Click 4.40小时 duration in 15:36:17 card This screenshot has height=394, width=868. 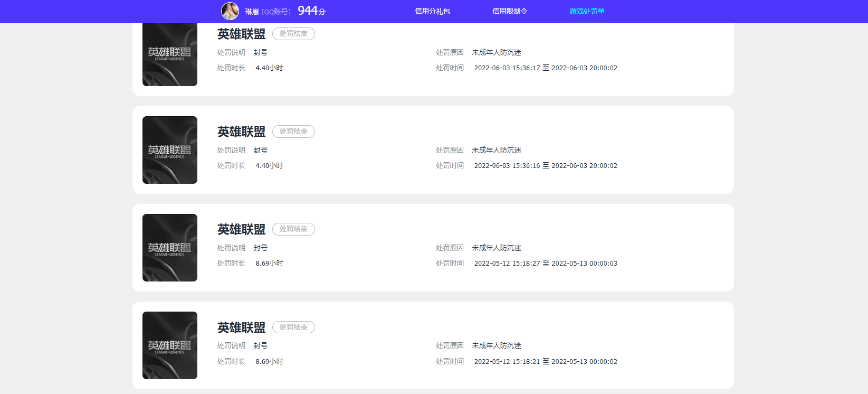point(269,68)
